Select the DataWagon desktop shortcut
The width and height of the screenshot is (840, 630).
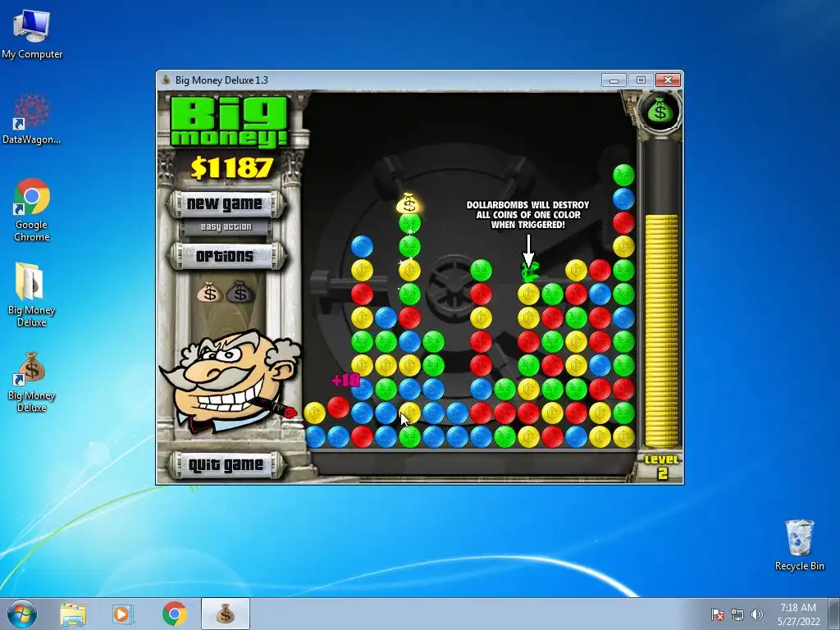click(32, 119)
